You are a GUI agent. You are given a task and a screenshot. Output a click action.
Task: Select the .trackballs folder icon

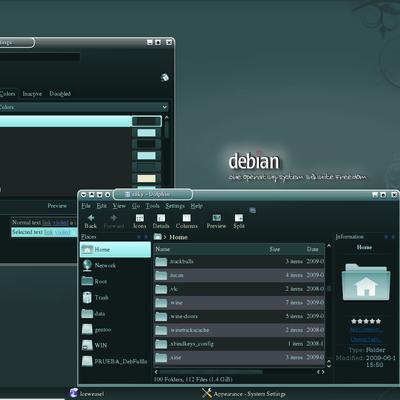tap(161, 261)
